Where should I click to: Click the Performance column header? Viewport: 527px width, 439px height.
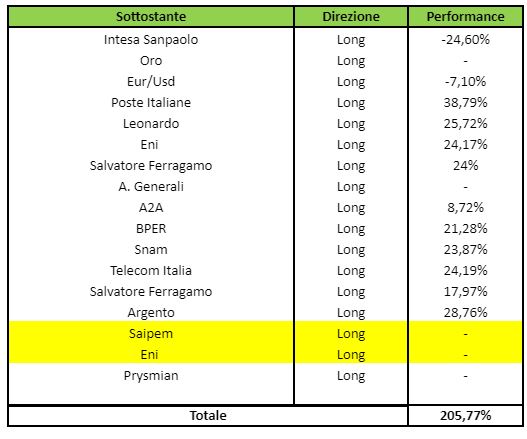(x=465, y=16)
